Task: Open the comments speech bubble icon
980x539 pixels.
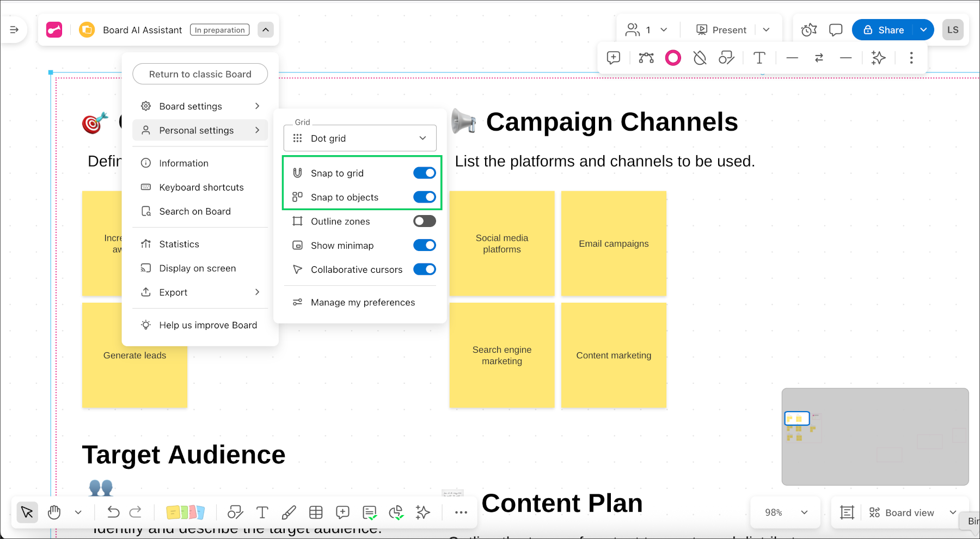Action: 836,30
